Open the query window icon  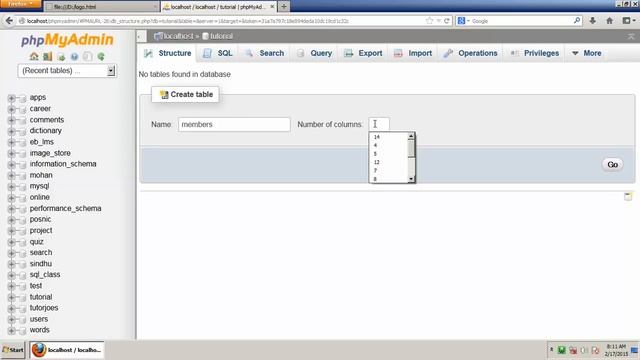[x=61, y=56]
